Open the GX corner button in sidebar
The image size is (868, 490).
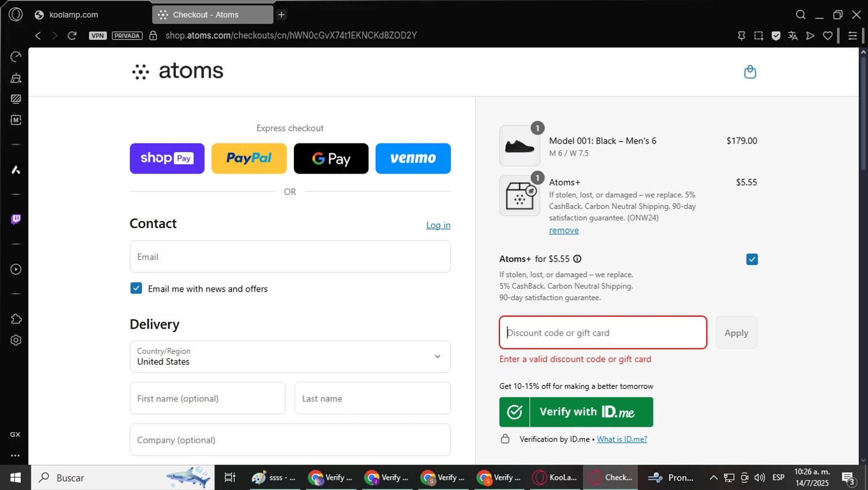pyautogui.click(x=15, y=434)
